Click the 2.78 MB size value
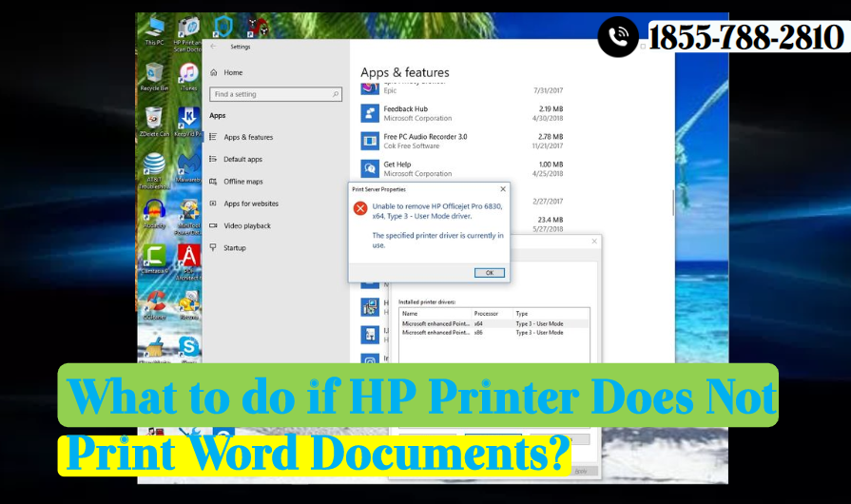Viewport: 851px width, 504px height. tap(551, 137)
